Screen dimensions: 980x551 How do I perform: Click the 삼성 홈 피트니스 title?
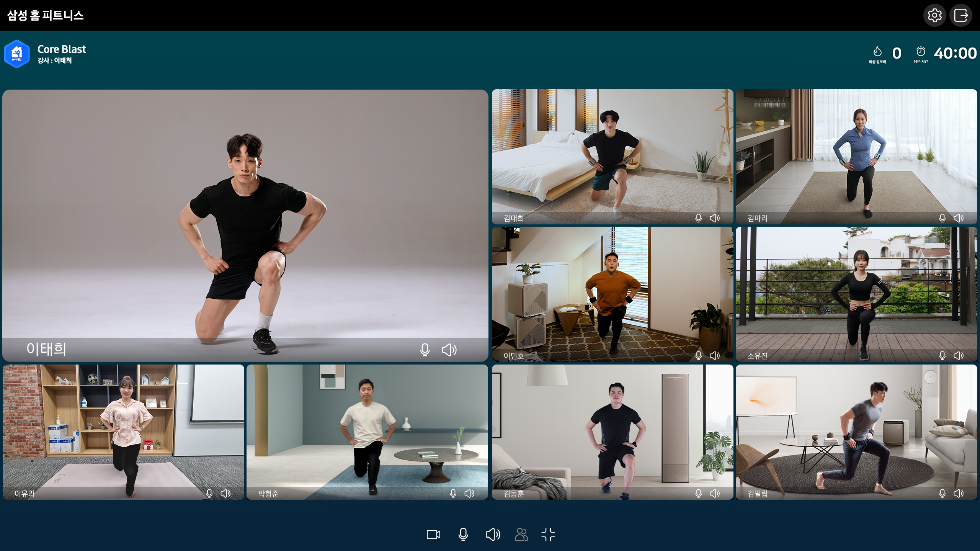pyautogui.click(x=45, y=15)
